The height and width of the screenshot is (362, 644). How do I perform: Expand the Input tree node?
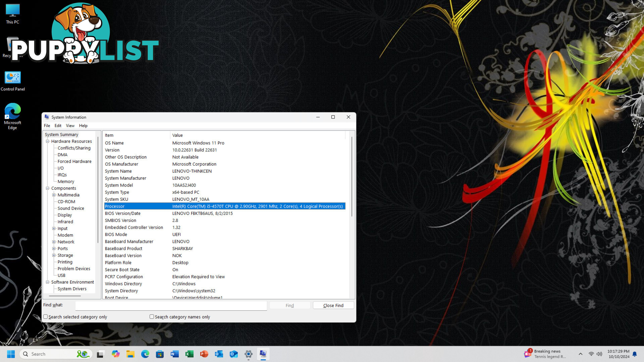click(54, 228)
